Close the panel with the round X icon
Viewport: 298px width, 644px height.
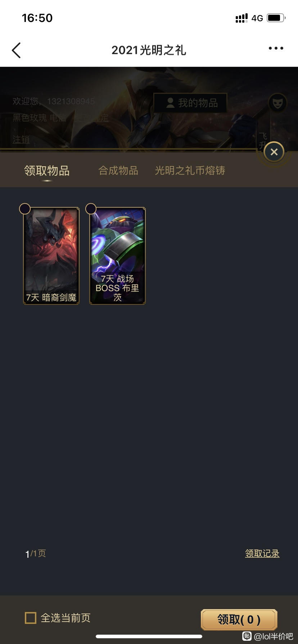pos(274,152)
